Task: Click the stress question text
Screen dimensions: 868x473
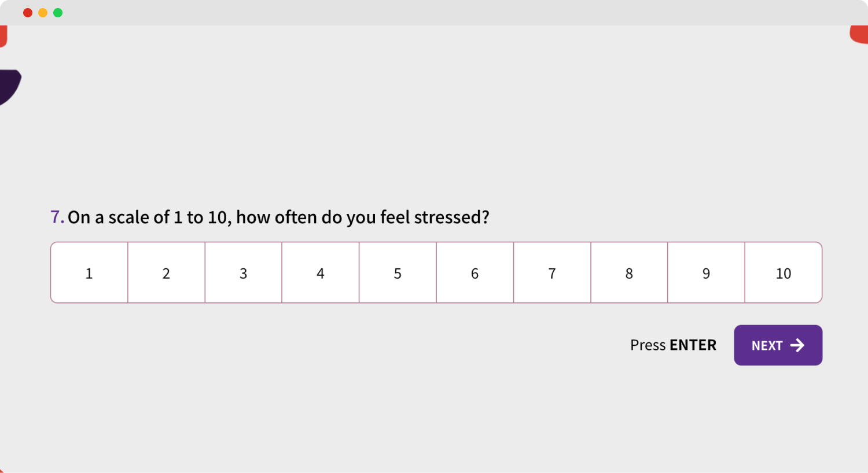Action: click(x=278, y=217)
